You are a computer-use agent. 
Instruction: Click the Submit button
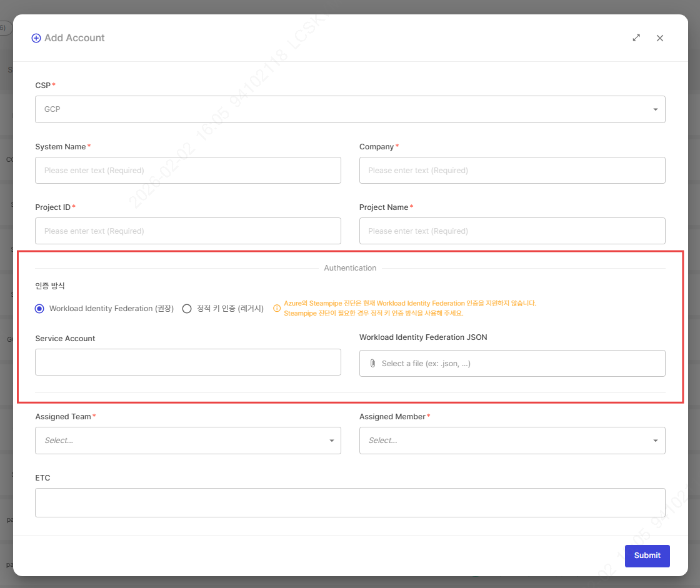647,556
